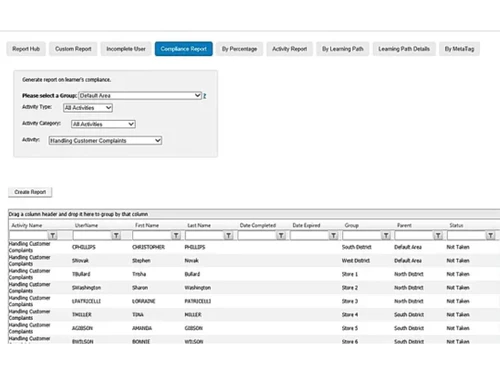Select username SNovak cell
This screenshot has width=500, height=375.
click(x=80, y=261)
